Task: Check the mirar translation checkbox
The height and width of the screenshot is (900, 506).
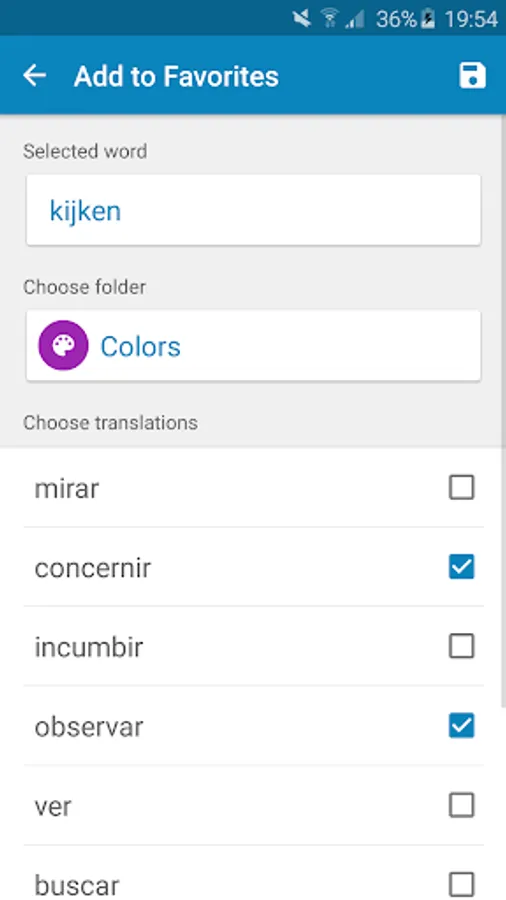Action: click(x=461, y=487)
